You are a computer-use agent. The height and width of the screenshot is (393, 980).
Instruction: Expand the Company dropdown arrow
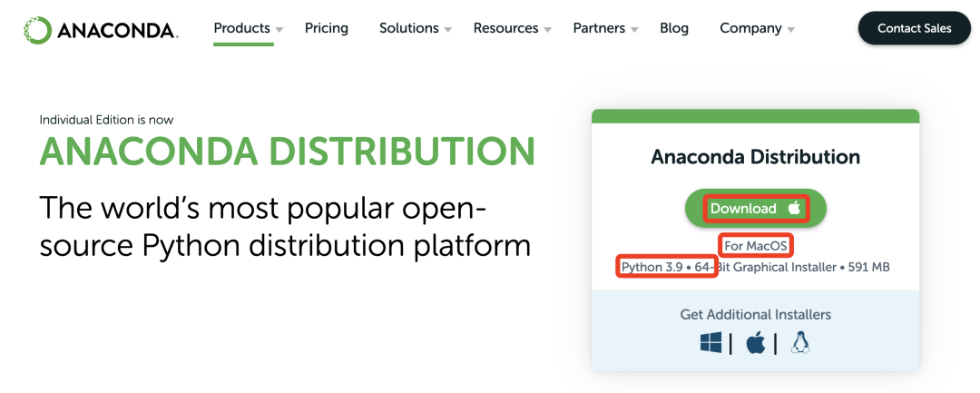pos(790,30)
